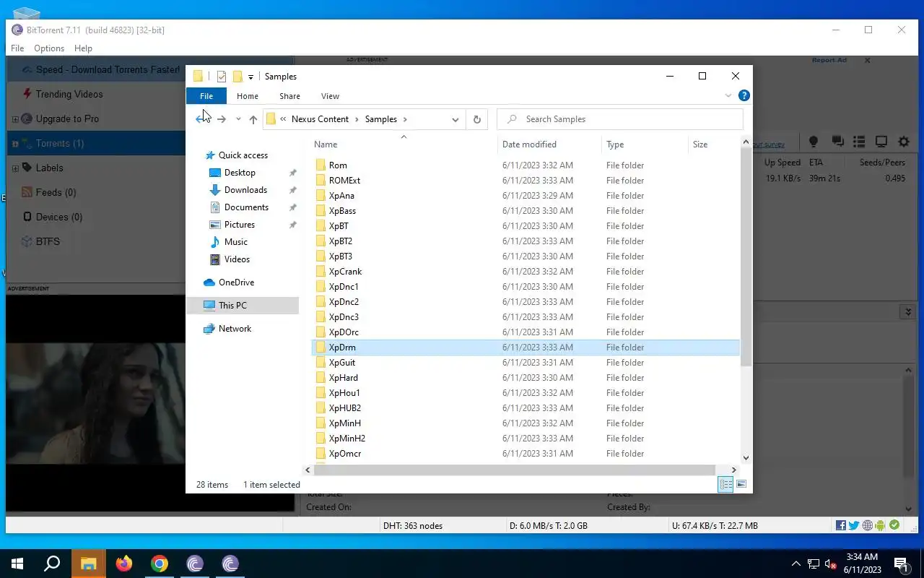Select Devices (0) in BitTorrent sidebar
924x578 pixels.
59,217
